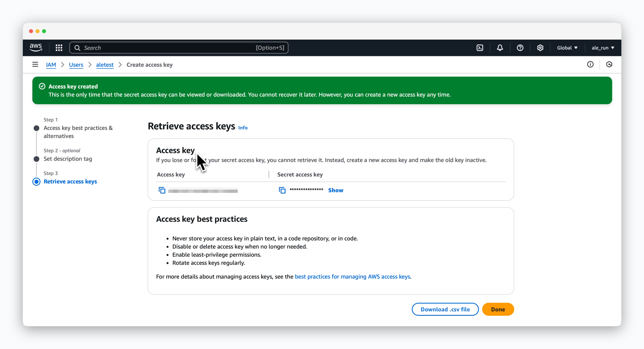Open the services grid menu

tap(59, 48)
